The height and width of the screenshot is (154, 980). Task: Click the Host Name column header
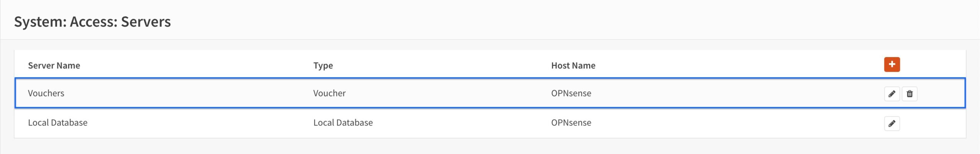coord(573,66)
